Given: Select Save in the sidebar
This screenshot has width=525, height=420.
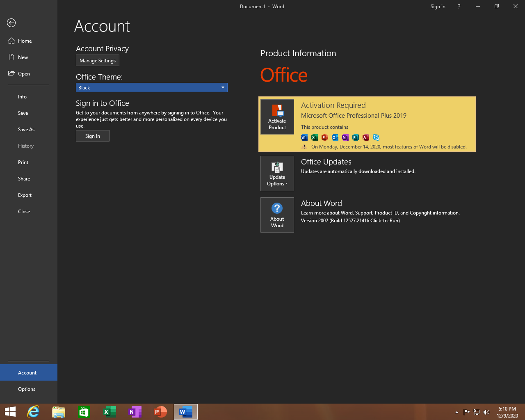Looking at the screenshot, I should [29, 113].
